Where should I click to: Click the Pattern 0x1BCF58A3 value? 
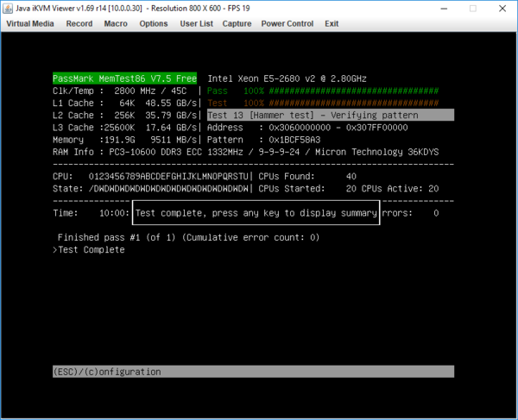point(294,140)
